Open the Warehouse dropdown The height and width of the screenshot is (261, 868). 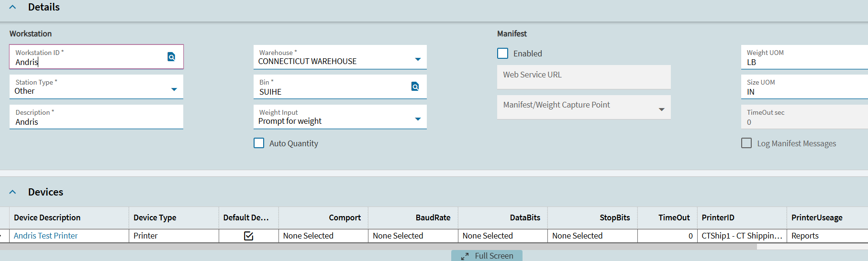click(418, 59)
